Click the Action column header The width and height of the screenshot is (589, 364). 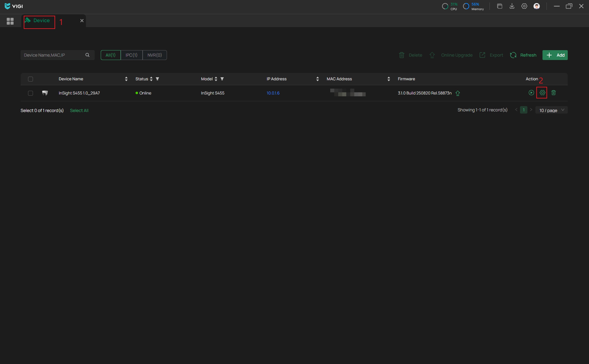532,79
